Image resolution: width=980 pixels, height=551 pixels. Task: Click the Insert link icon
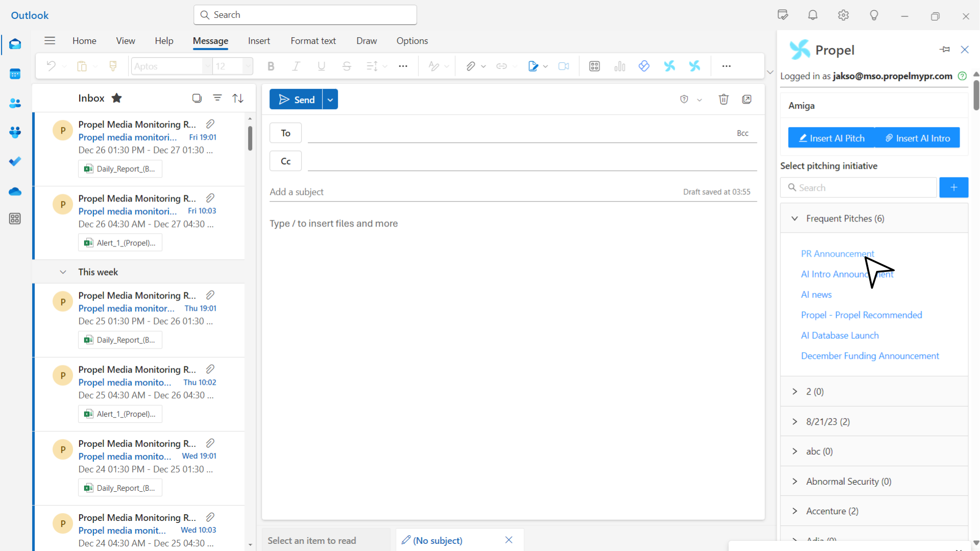502,66
